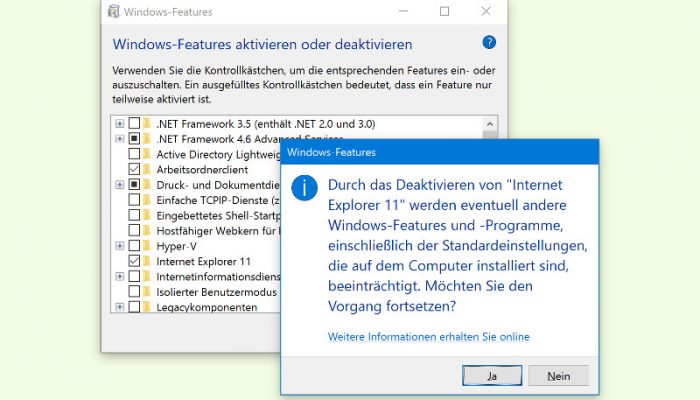This screenshot has width=700, height=400.
Task: Minimize the Windows-Features main window
Action: [404, 11]
